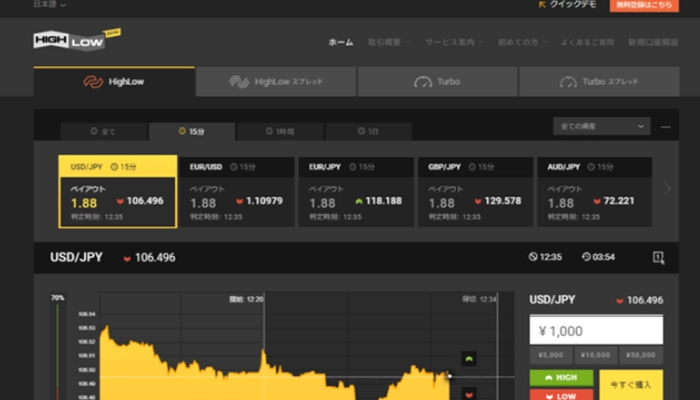Click the info icon in USD/JPY header
700x400 pixels.
[658, 257]
